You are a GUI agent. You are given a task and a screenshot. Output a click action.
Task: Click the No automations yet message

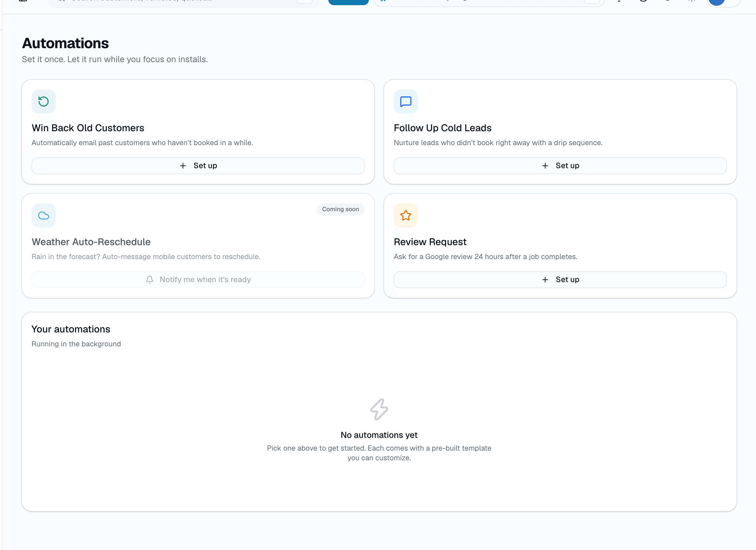(379, 435)
